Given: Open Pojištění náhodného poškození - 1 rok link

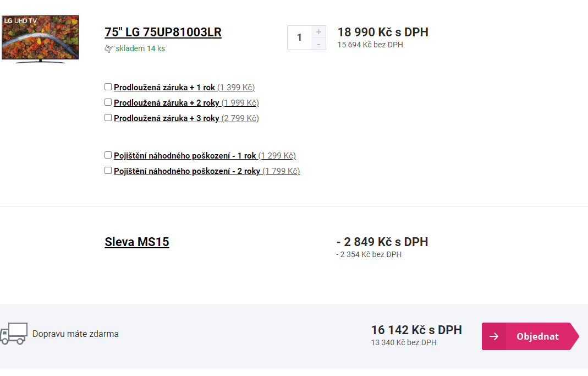Looking at the screenshot, I should (x=185, y=155).
